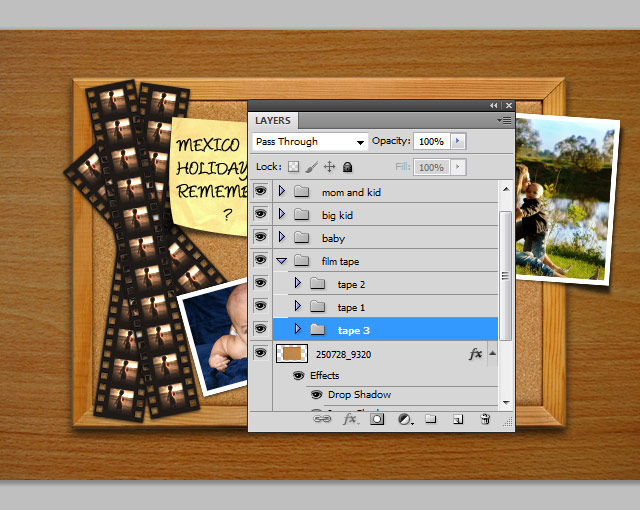Click the 250728_9320 layer thumbnail

point(292,353)
